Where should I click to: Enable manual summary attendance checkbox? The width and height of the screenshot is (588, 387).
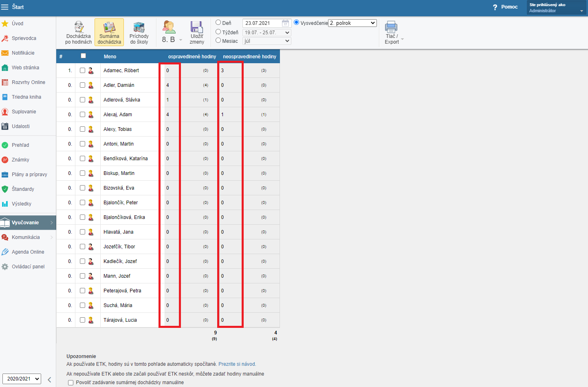click(71, 383)
